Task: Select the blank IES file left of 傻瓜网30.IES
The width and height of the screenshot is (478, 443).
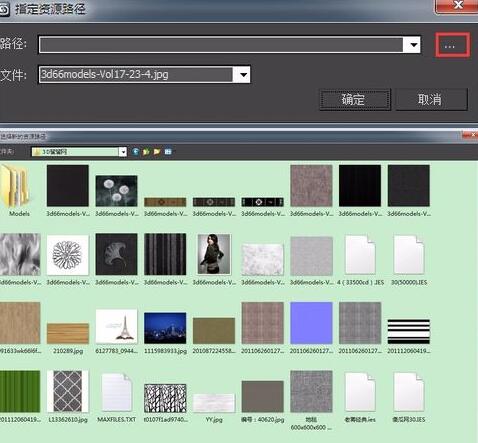Action: [x=360, y=397]
